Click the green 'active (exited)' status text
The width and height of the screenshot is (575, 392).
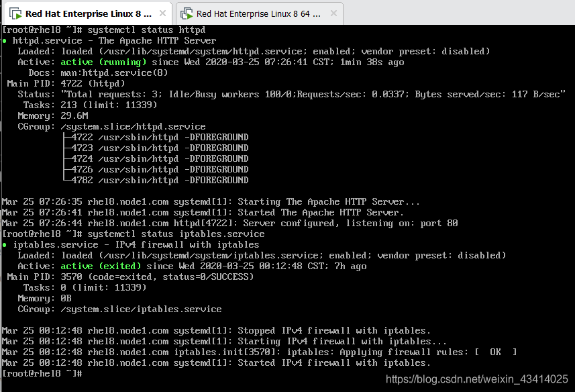[101, 266]
